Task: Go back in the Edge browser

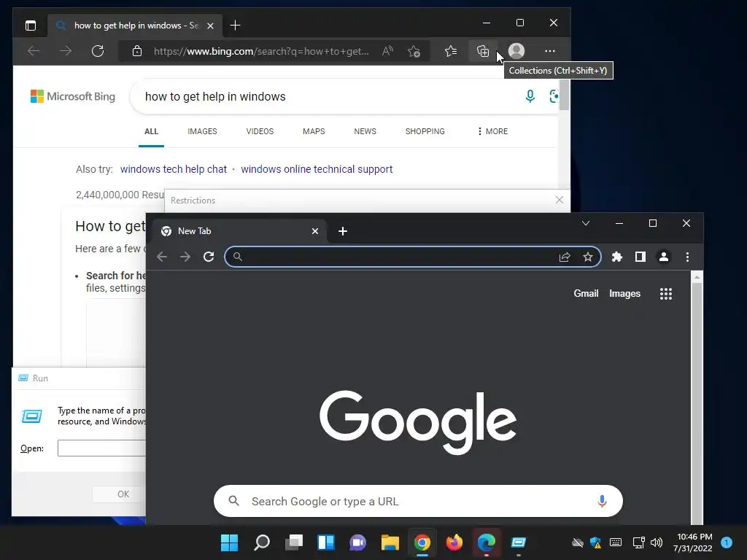Action: coord(34,51)
